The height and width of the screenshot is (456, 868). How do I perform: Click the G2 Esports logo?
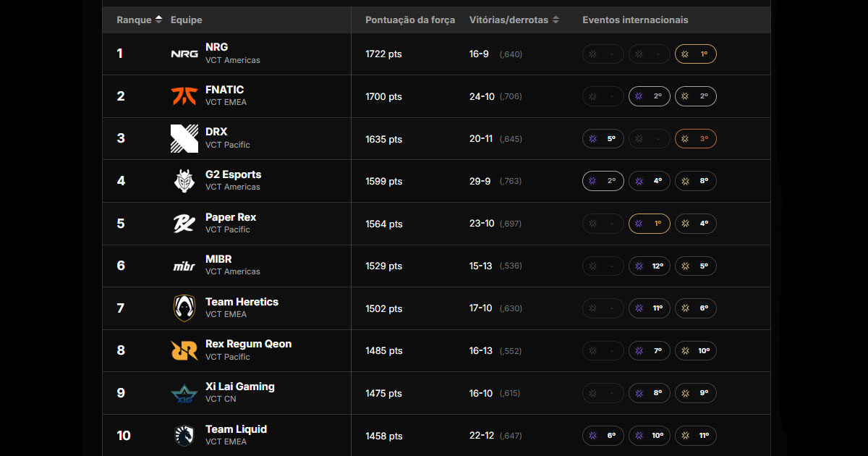point(184,181)
